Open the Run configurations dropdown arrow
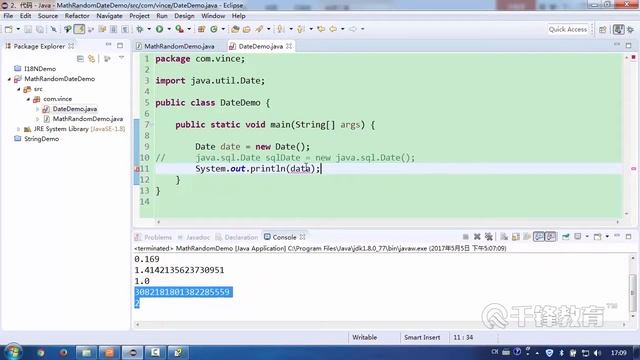 click(x=169, y=29)
